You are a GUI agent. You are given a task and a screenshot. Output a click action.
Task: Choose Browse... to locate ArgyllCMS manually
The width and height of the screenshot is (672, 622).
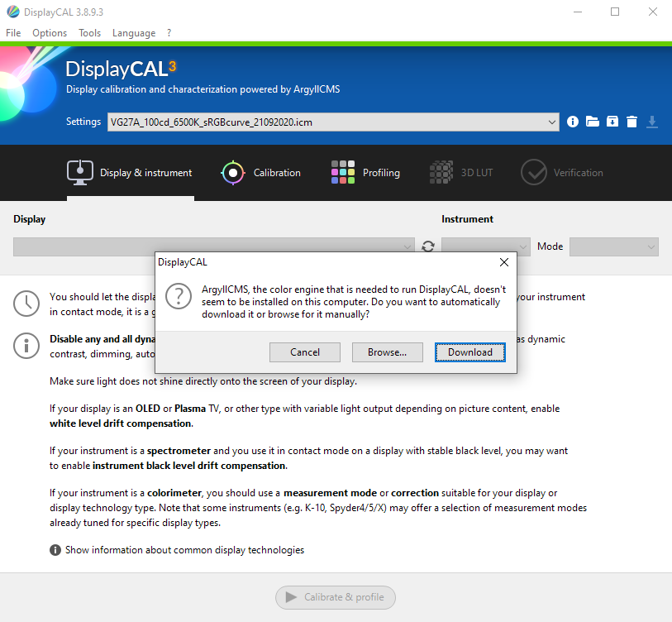tap(388, 352)
